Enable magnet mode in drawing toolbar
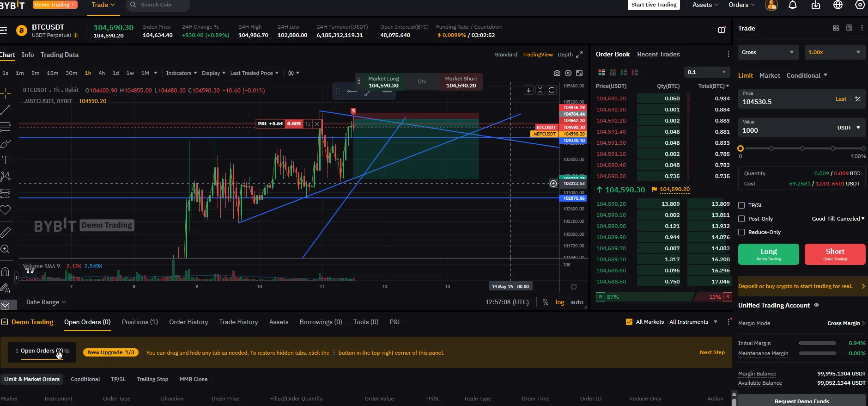Viewport: 868px width, 406px height. 5,271
